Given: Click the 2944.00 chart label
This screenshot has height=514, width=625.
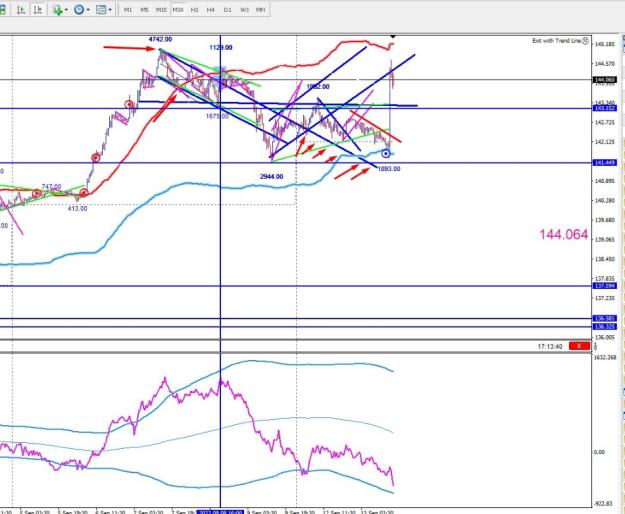Looking at the screenshot, I should [271, 176].
